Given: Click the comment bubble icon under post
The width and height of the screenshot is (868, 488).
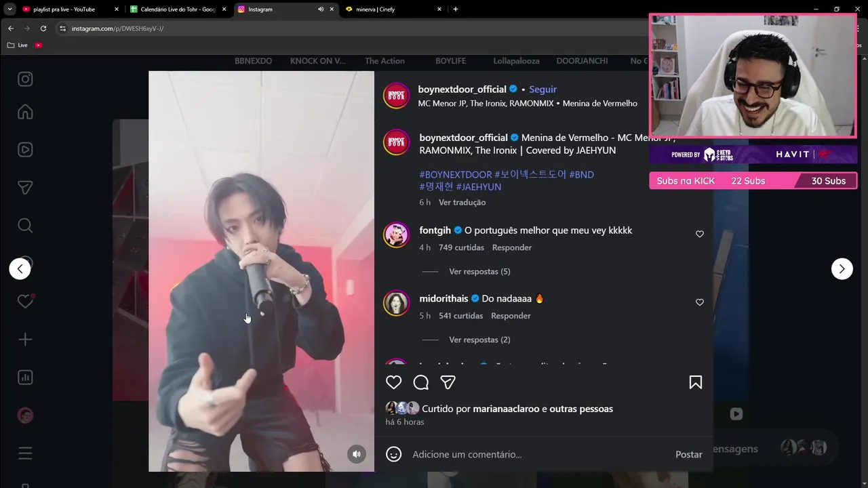Looking at the screenshot, I should pos(421,382).
